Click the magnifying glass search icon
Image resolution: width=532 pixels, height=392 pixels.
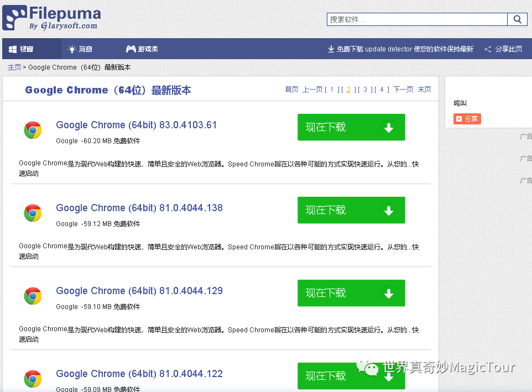tap(518, 19)
